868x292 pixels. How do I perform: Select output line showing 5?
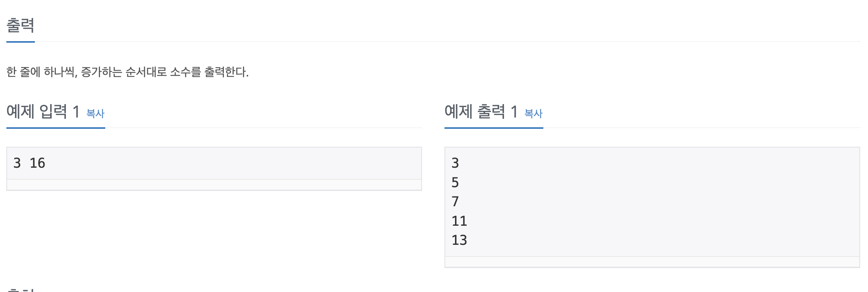(x=455, y=182)
